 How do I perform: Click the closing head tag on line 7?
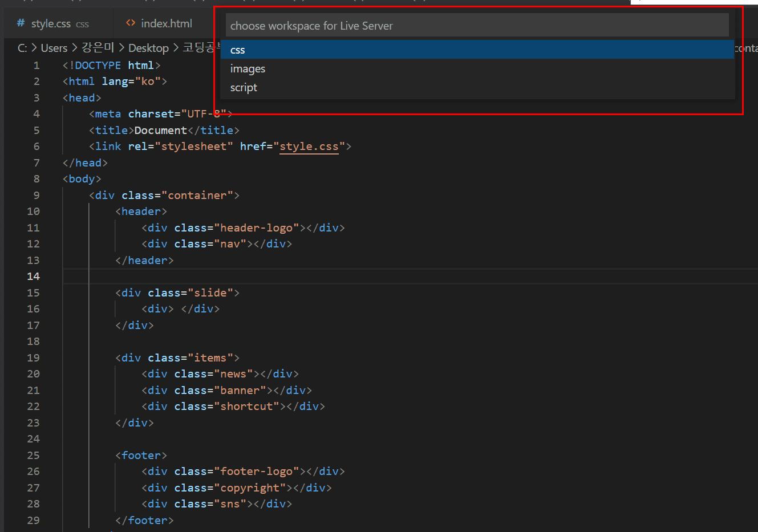coord(85,163)
